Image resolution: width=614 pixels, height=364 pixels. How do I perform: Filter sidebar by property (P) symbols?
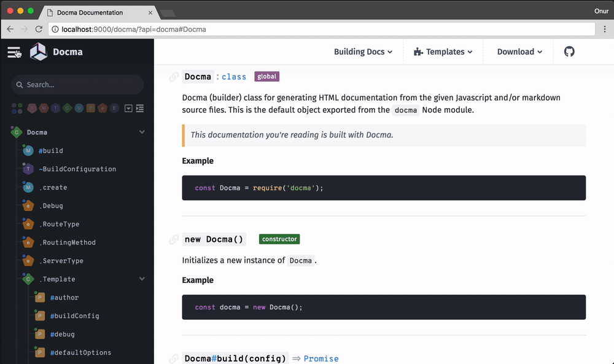click(91, 109)
